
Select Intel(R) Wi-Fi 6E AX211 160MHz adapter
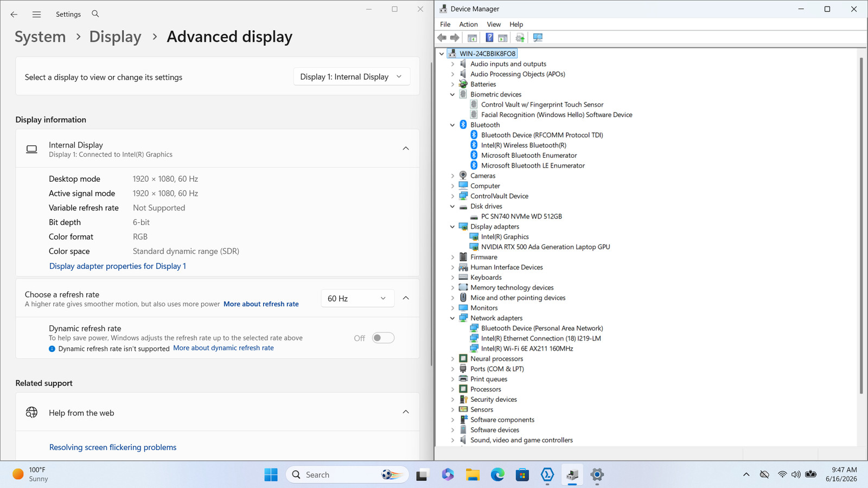tap(527, 349)
